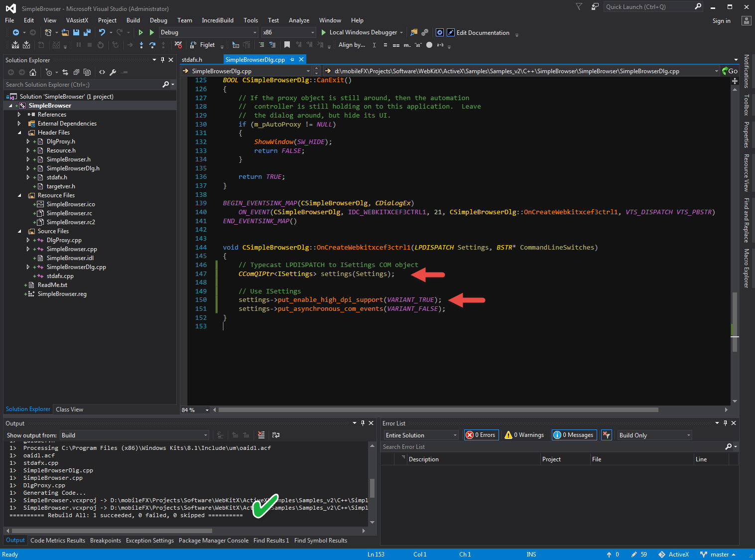755x560 pixels.
Task: Click the master git branch in status bar
Action: [718, 555]
